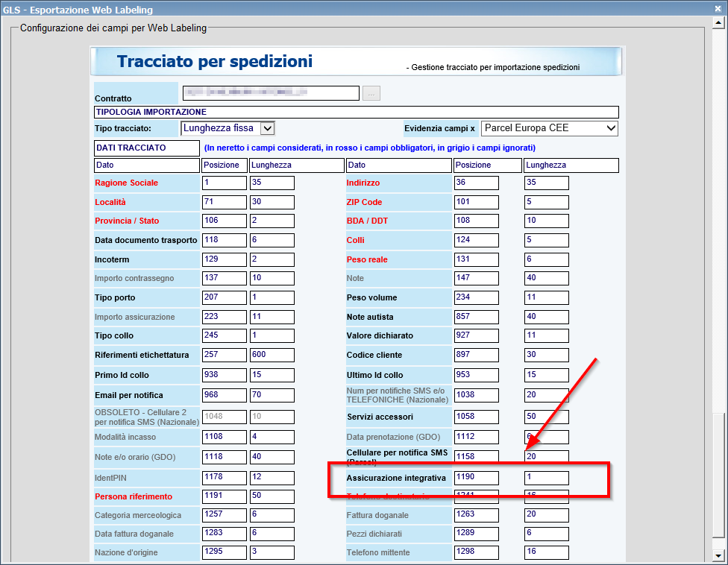Image resolution: width=728 pixels, height=565 pixels.
Task: Edit the Incoterm position field
Action: tap(225, 260)
